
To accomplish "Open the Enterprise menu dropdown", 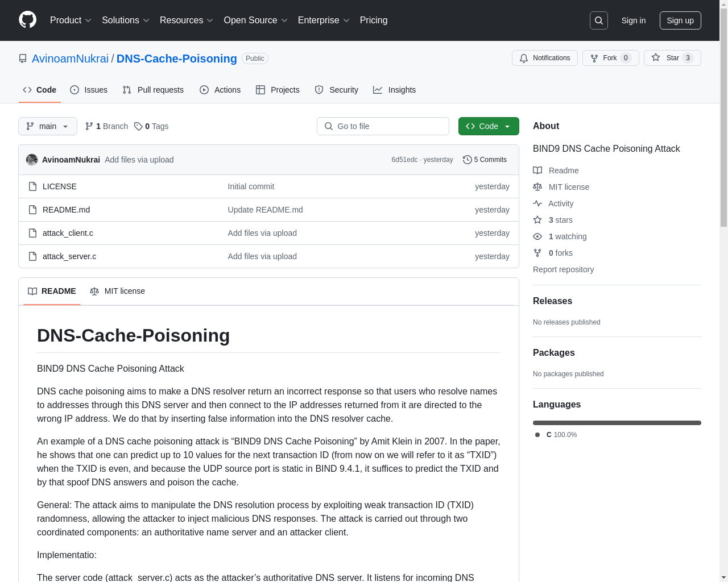I will pyautogui.click(x=324, y=20).
